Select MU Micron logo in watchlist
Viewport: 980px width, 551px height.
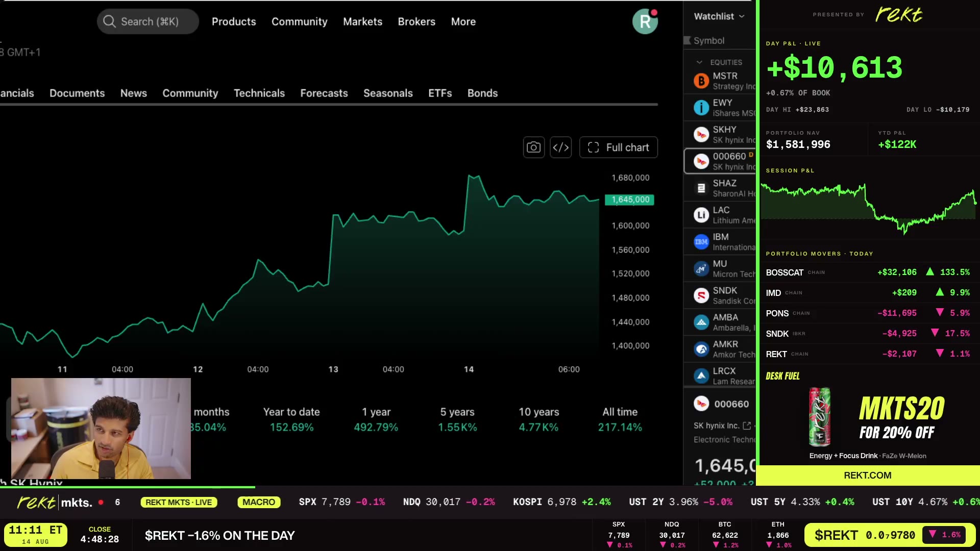(x=701, y=269)
